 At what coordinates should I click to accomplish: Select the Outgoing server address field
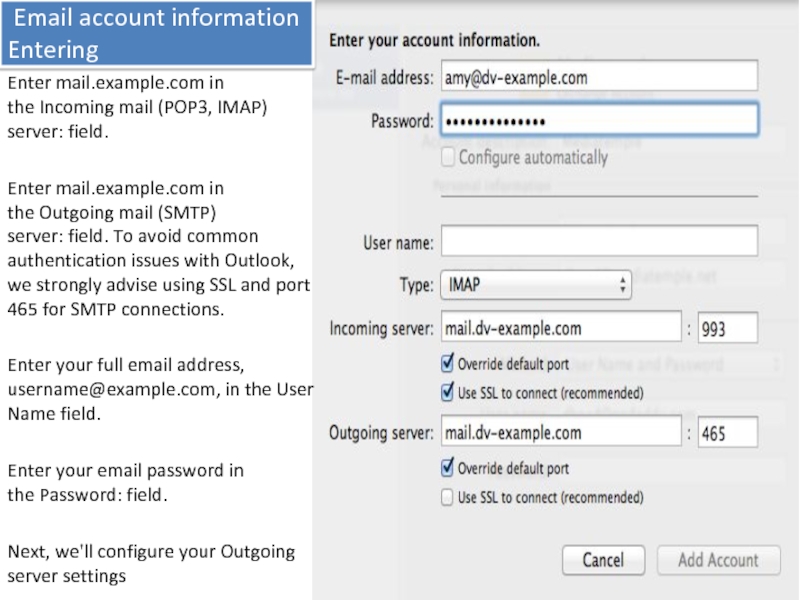click(560, 433)
